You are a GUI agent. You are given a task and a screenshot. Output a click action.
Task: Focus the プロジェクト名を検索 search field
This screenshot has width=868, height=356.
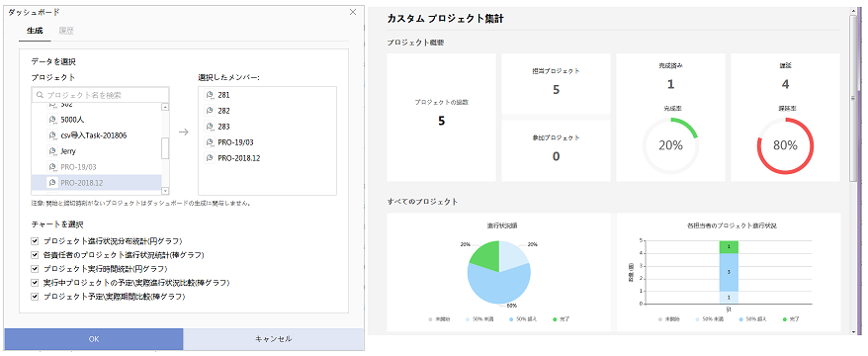(100, 95)
